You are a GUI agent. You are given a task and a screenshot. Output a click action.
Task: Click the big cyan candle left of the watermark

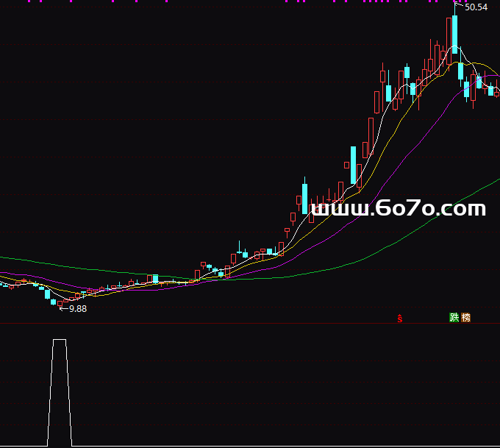click(x=304, y=199)
